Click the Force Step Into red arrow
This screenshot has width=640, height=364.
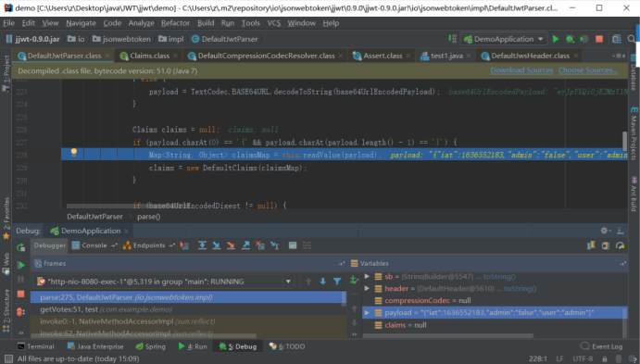coord(231,245)
